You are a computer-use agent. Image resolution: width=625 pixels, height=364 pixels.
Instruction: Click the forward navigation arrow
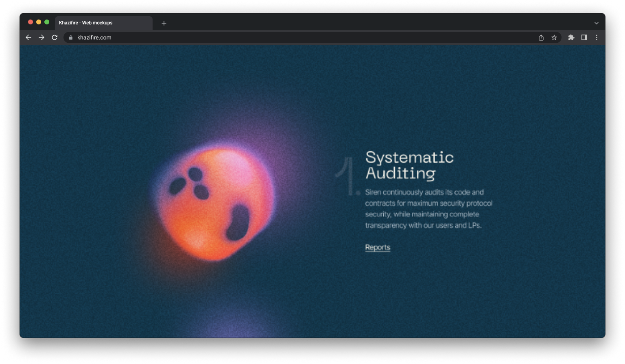[x=42, y=37]
